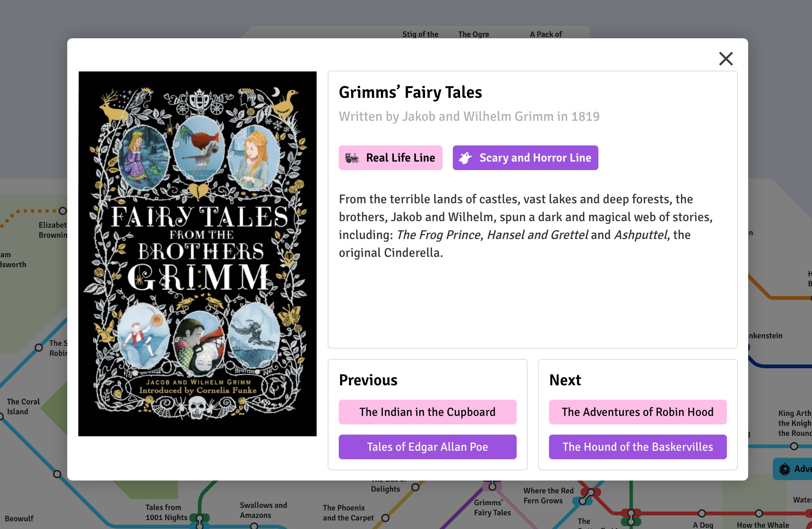Select the Grimms' Fairy Tales map label
Screen dimensions: 812x529
[492, 508]
